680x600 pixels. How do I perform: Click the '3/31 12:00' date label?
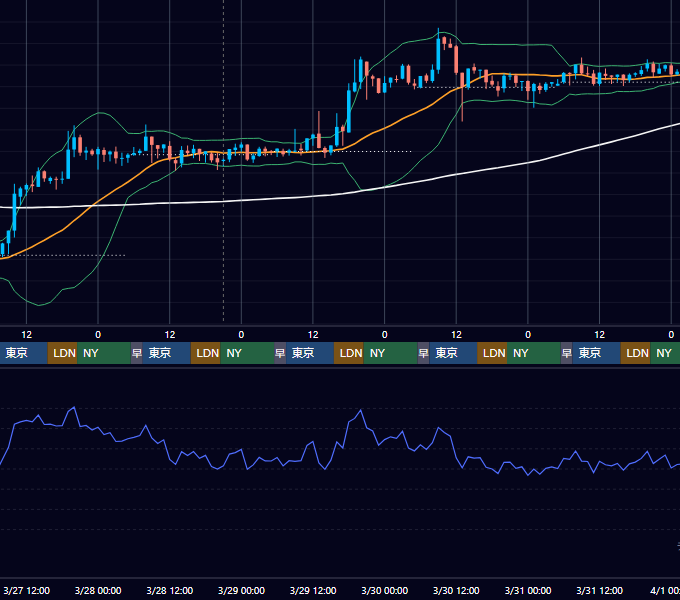[x=599, y=590]
